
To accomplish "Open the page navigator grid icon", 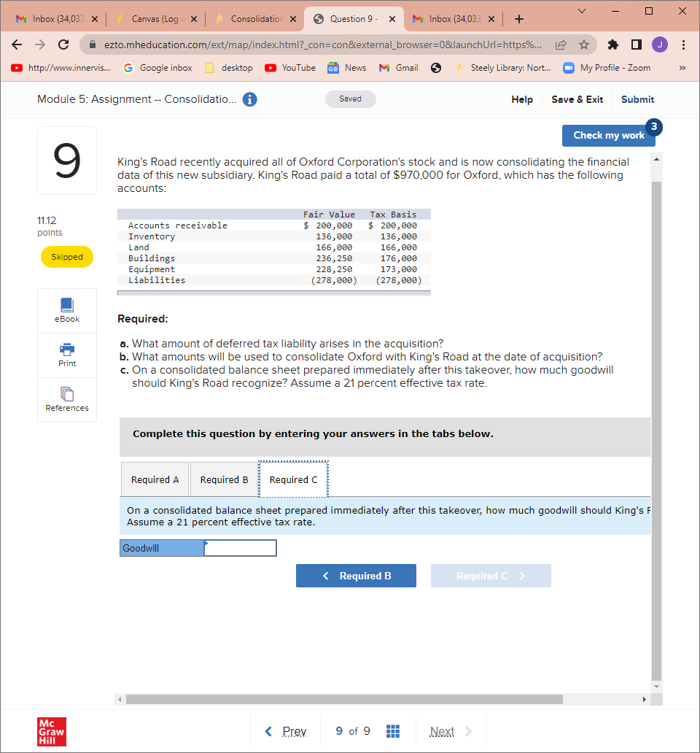I will coord(393,730).
